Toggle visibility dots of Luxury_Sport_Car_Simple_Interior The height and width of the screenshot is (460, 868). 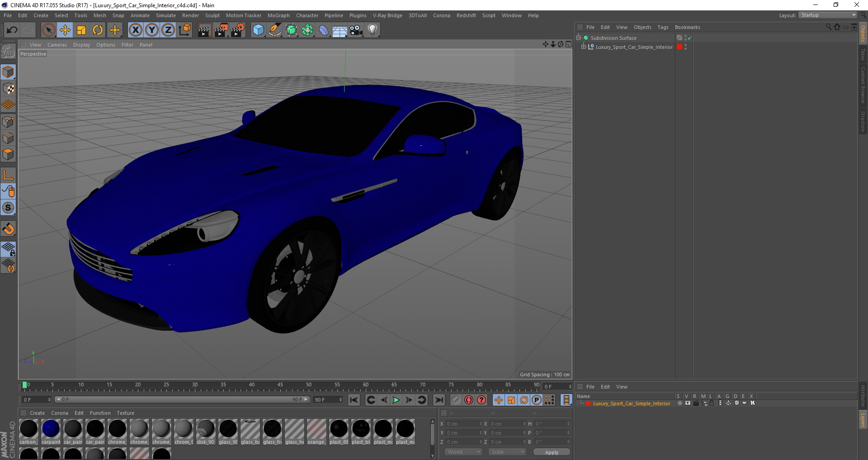point(686,47)
